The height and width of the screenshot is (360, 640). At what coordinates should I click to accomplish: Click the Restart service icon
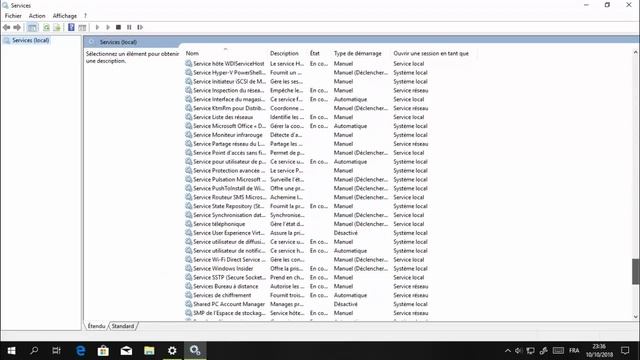(140, 27)
